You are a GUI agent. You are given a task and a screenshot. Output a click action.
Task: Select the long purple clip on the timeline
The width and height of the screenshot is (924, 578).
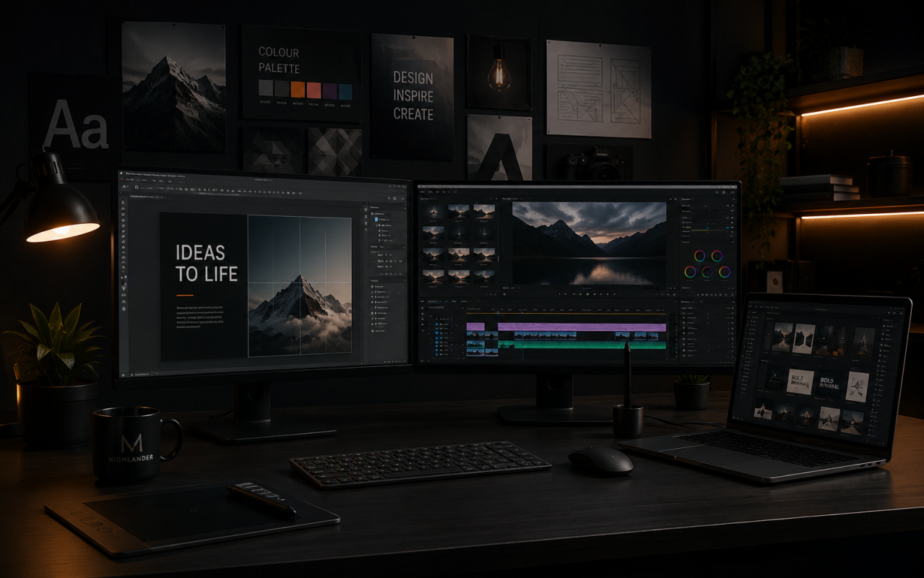(582, 327)
